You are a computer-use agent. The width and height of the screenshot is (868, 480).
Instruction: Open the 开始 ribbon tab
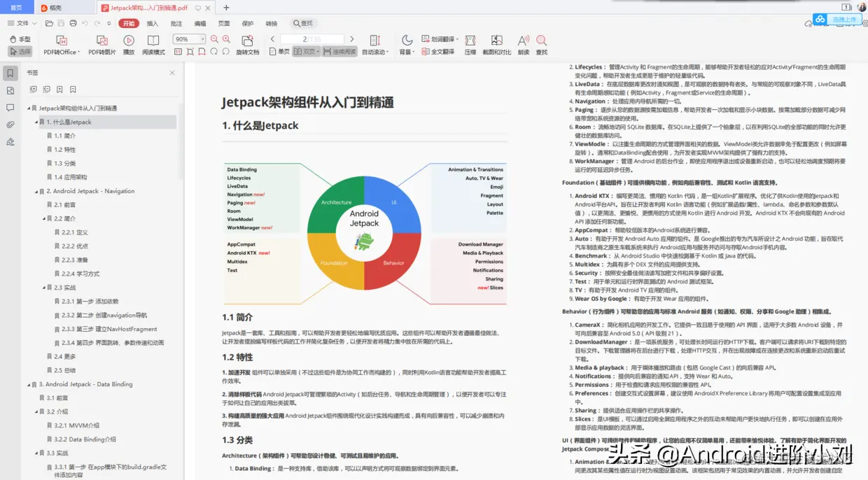tap(129, 23)
